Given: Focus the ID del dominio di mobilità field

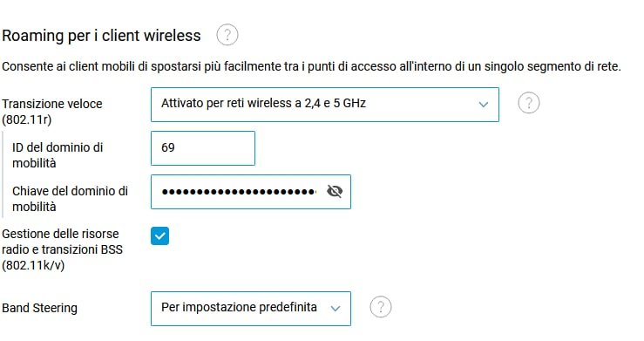Looking at the screenshot, I should click(203, 148).
